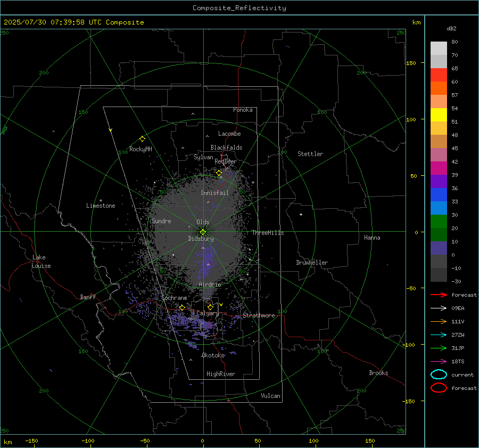Select the yellow 54-51 dBZ swatch
Screen dimensions: 479x448
439,115
